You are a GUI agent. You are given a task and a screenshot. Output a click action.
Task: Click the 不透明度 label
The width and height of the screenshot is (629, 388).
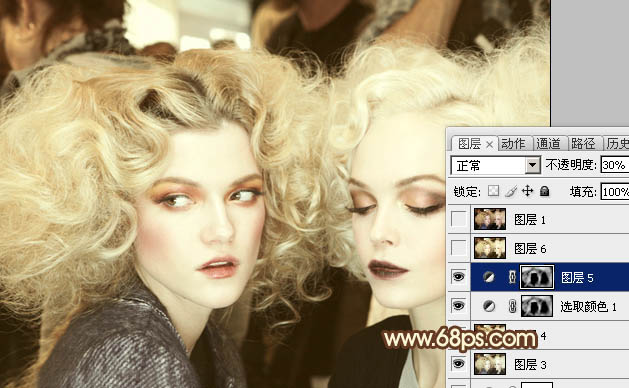[571, 165]
